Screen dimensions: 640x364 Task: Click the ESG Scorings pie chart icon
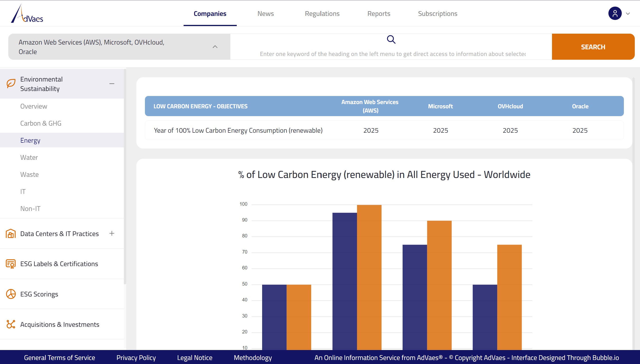coord(11,294)
